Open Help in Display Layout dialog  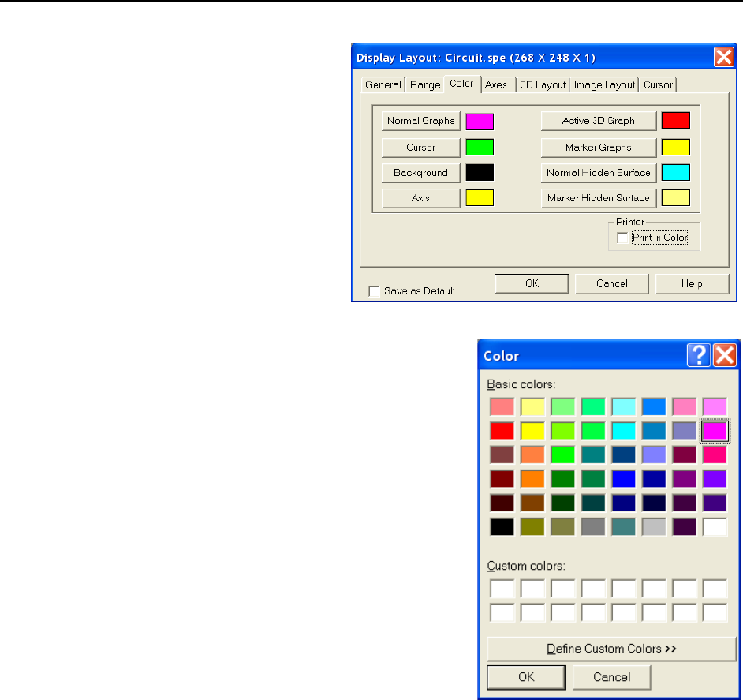pos(692,283)
